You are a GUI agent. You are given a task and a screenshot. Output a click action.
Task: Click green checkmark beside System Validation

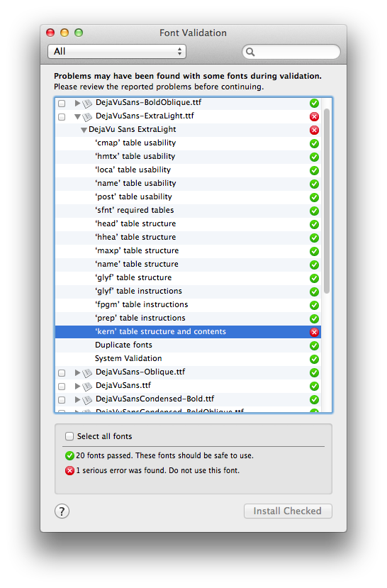coord(314,359)
